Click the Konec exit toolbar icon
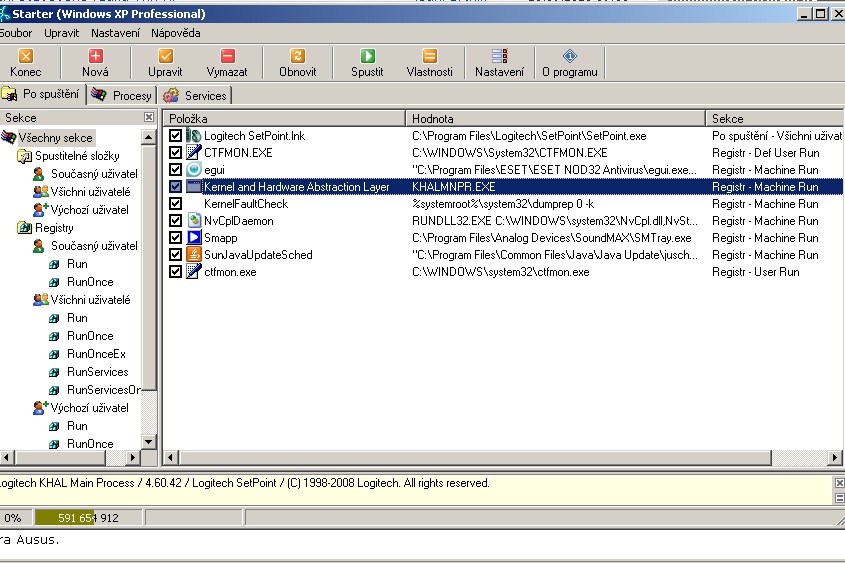The width and height of the screenshot is (845, 563). [26, 57]
